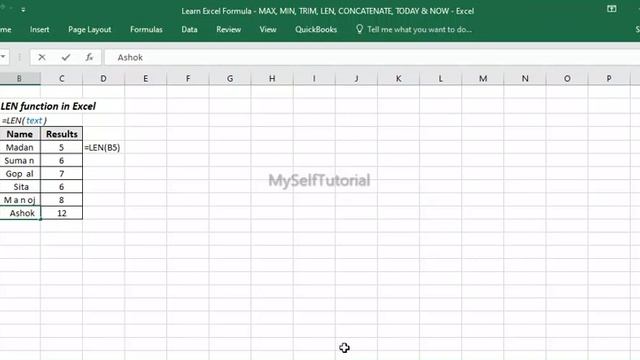Select column N header

coord(525,78)
